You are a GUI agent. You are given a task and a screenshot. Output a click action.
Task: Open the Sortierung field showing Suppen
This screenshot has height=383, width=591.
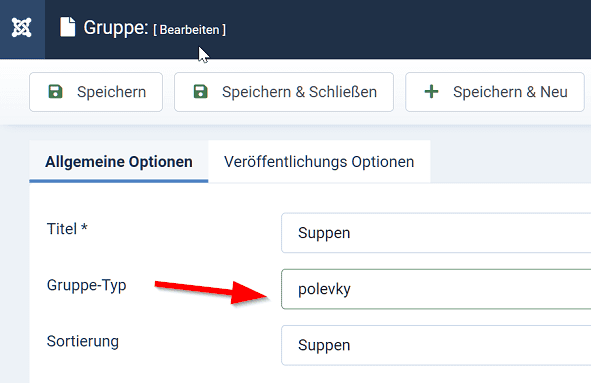[436, 345]
